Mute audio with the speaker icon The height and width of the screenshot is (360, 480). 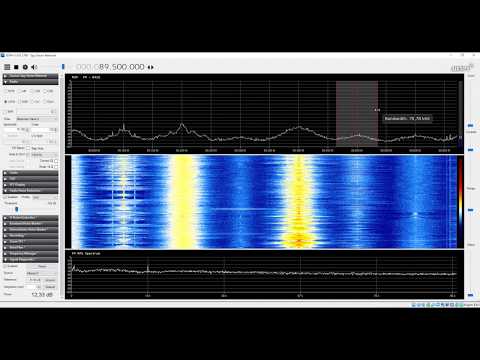(34, 67)
